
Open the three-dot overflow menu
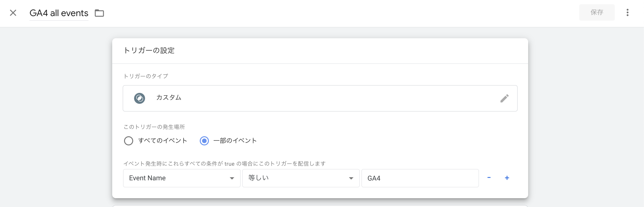tap(627, 13)
